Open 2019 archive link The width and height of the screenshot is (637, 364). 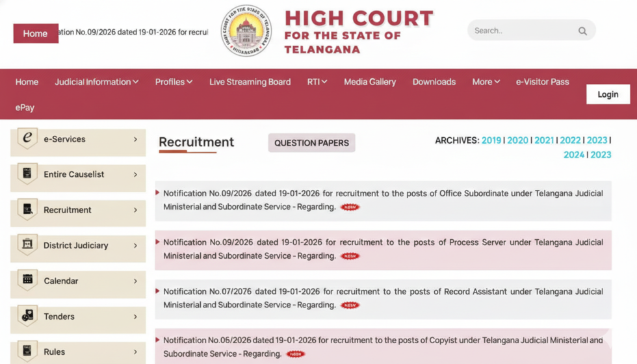tap(491, 140)
